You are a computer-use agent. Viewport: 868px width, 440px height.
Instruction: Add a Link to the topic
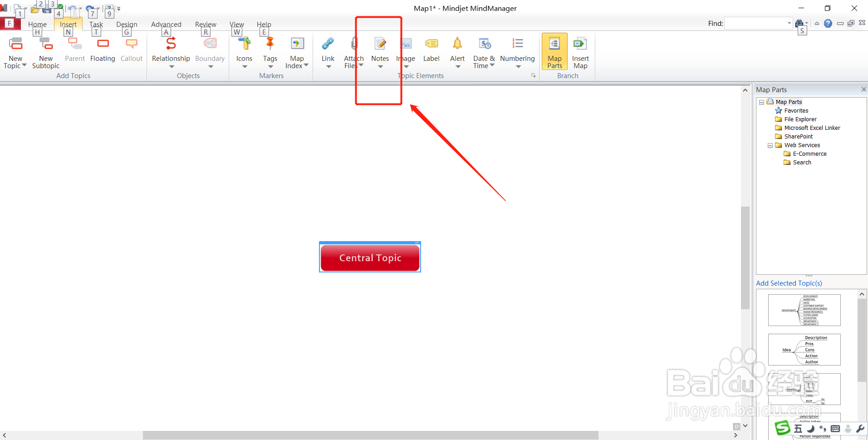click(x=328, y=49)
